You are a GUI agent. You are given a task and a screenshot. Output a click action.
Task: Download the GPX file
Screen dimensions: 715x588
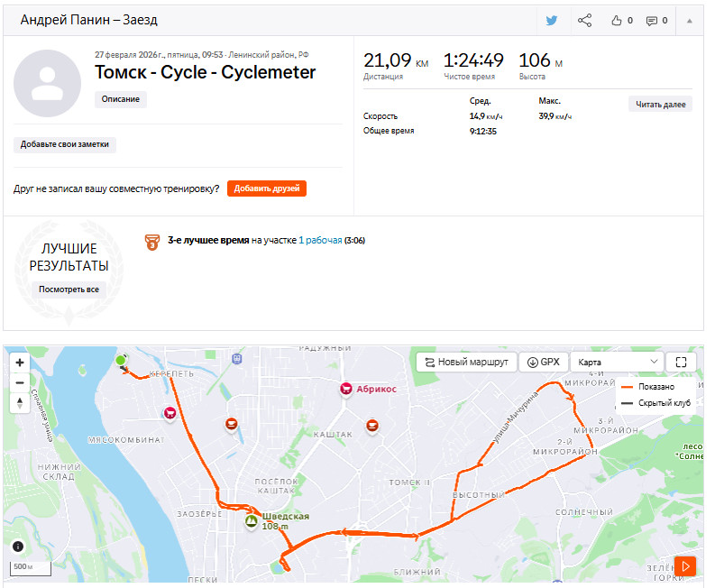point(544,363)
